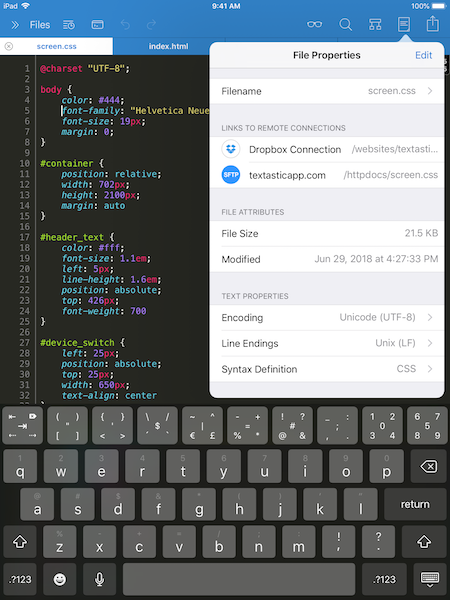The width and height of the screenshot is (450, 600).
Task: Close the screen.css tab
Action: click(9, 46)
